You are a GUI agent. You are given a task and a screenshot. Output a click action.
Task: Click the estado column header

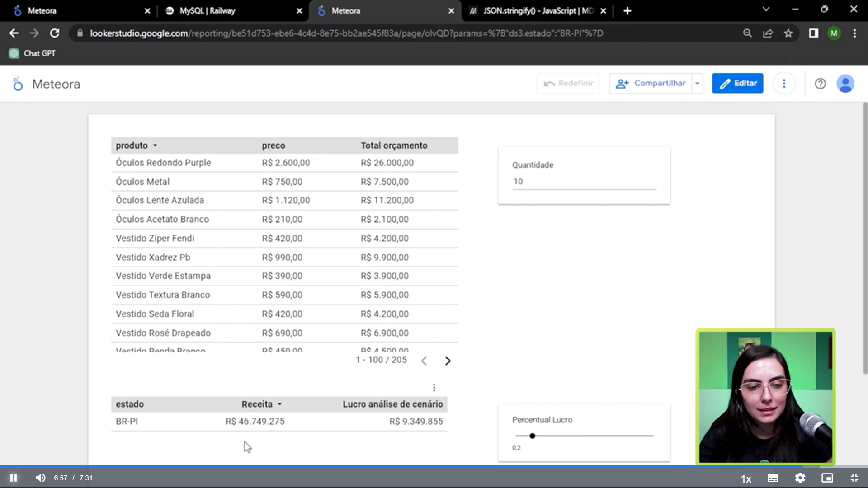click(130, 404)
